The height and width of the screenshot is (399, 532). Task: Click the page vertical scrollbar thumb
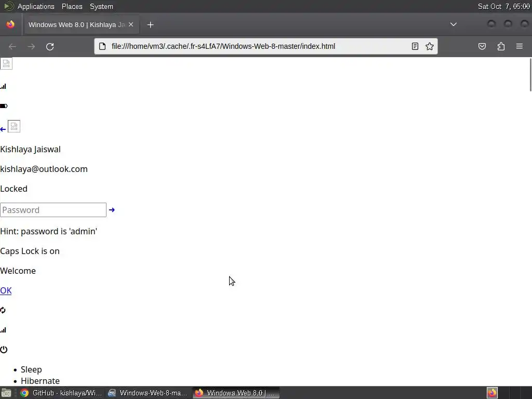coord(530,75)
